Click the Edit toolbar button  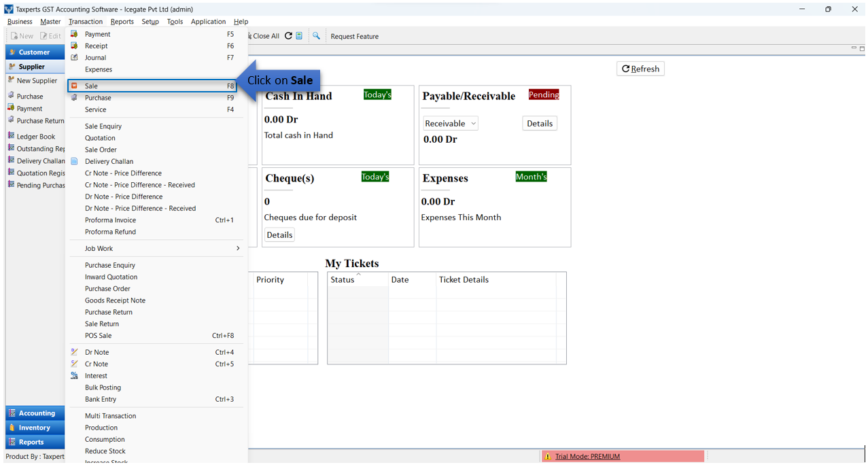click(x=50, y=36)
